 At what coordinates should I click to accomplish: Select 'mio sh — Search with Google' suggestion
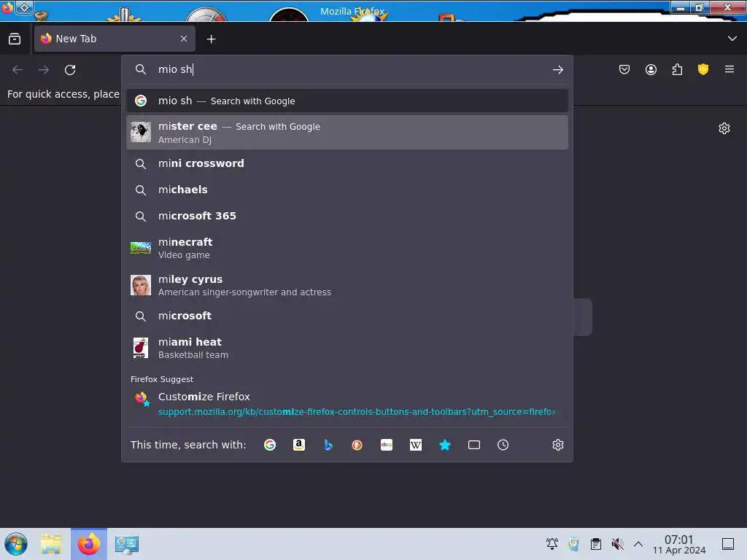pyautogui.click(x=347, y=101)
